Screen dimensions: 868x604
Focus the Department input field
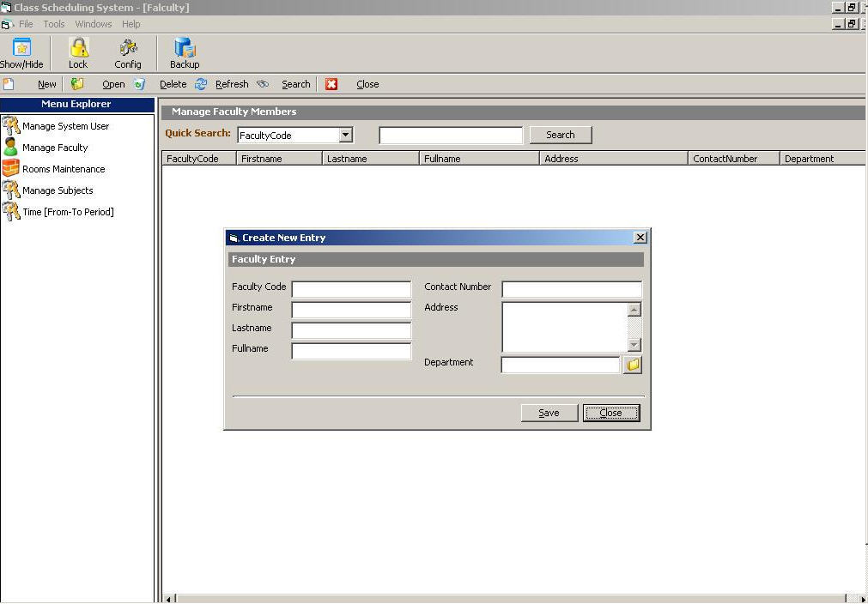pos(561,365)
